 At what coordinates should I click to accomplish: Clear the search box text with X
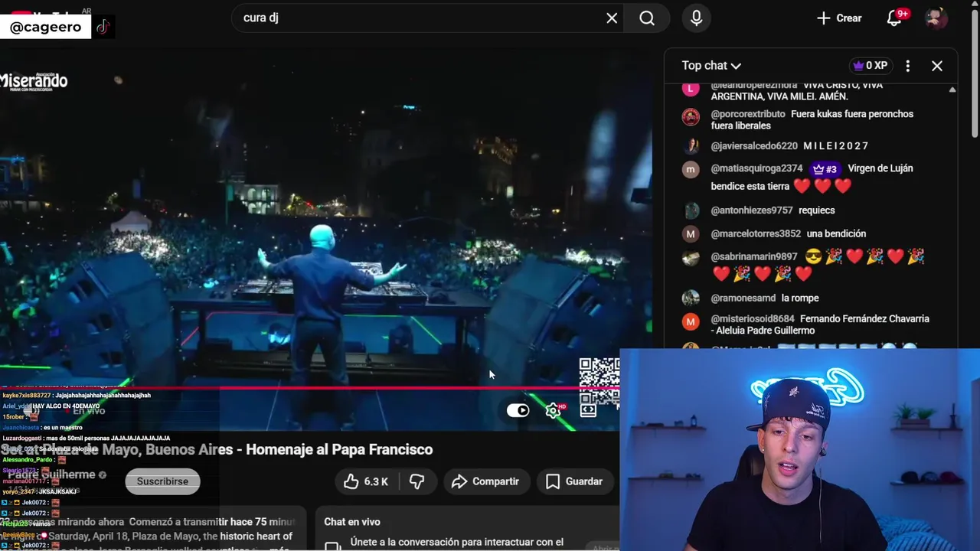click(x=612, y=18)
